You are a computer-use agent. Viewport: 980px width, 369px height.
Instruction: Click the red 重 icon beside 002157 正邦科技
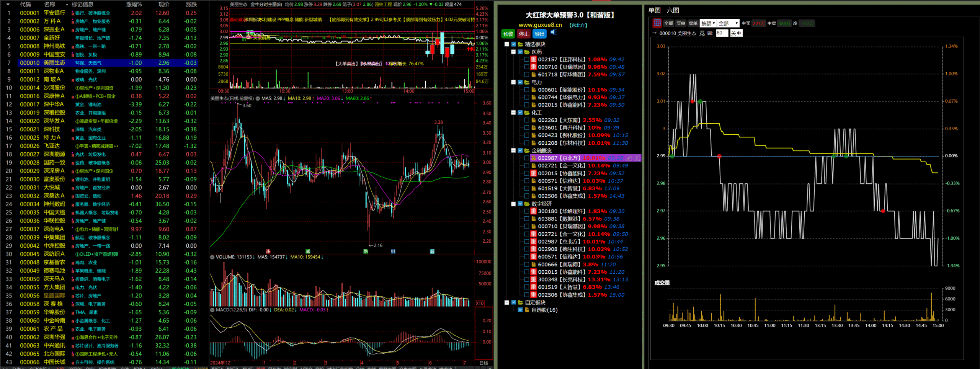(x=533, y=59)
